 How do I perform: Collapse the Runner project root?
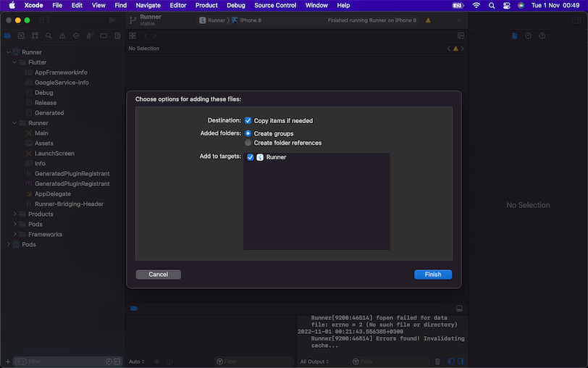pyautogui.click(x=8, y=52)
